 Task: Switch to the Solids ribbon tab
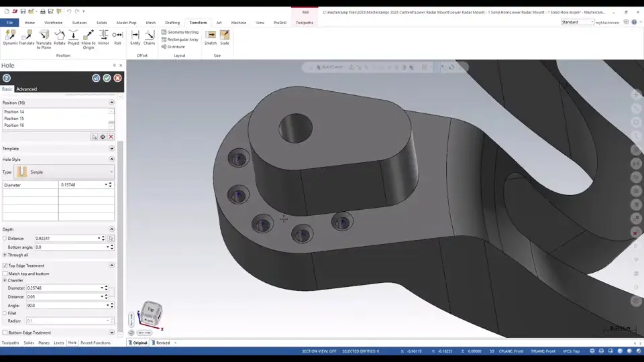[101, 23]
